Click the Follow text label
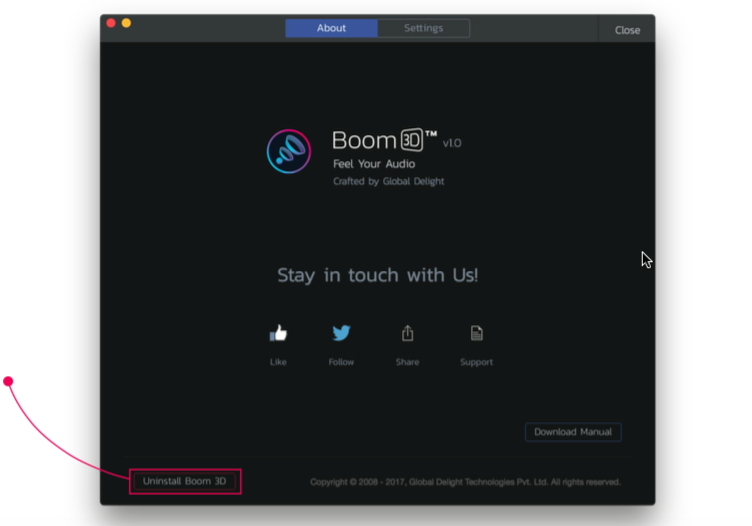This screenshot has height=526, width=752. (341, 362)
